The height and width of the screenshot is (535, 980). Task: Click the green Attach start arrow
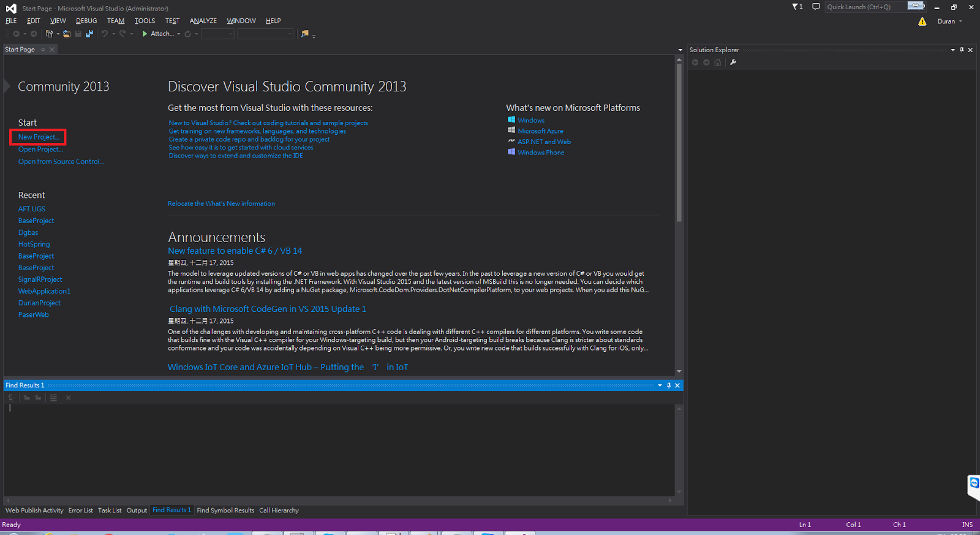coord(145,34)
